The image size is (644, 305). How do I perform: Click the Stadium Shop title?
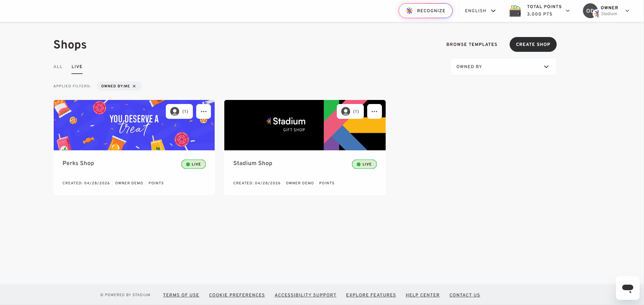point(253,163)
